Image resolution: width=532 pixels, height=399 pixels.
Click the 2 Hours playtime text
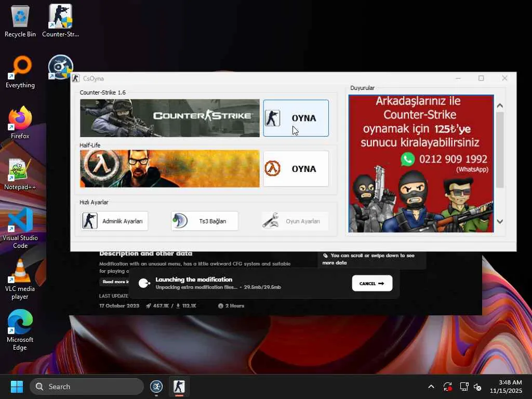[234, 305]
